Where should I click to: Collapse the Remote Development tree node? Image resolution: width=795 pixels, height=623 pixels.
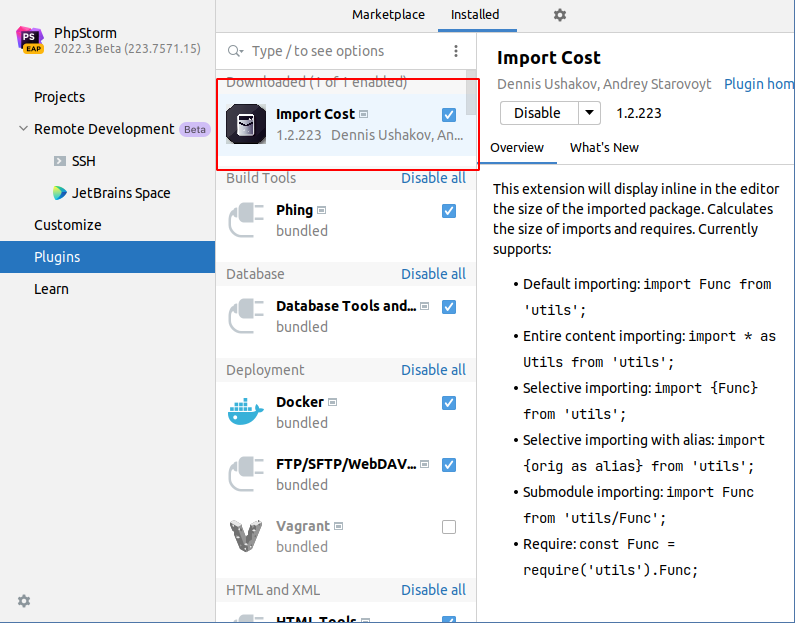(x=23, y=129)
